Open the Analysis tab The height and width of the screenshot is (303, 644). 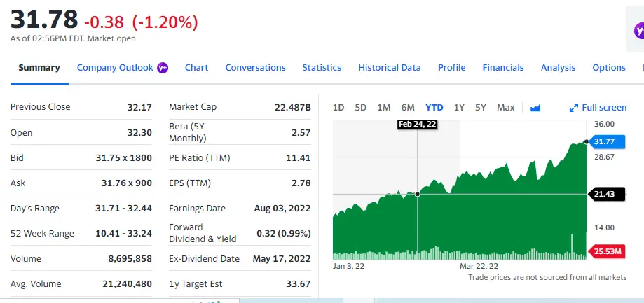click(558, 68)
